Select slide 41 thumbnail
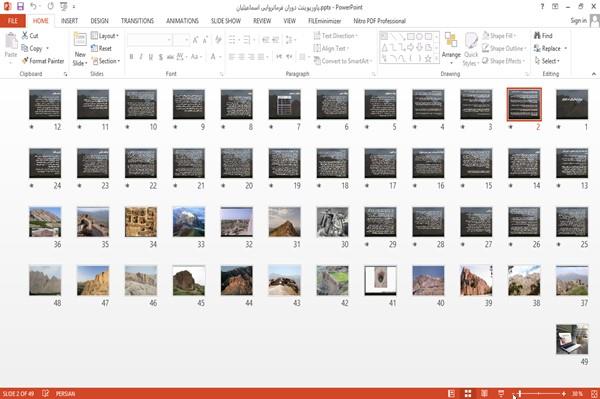The image size is (600, 399). point(380,280)
